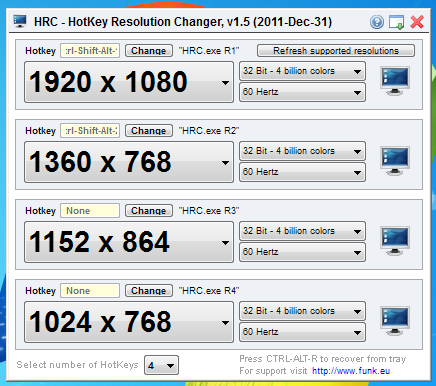
Task: Focus the R2 hotkey field
Action: pyautogui.click(x=90, y=131)
